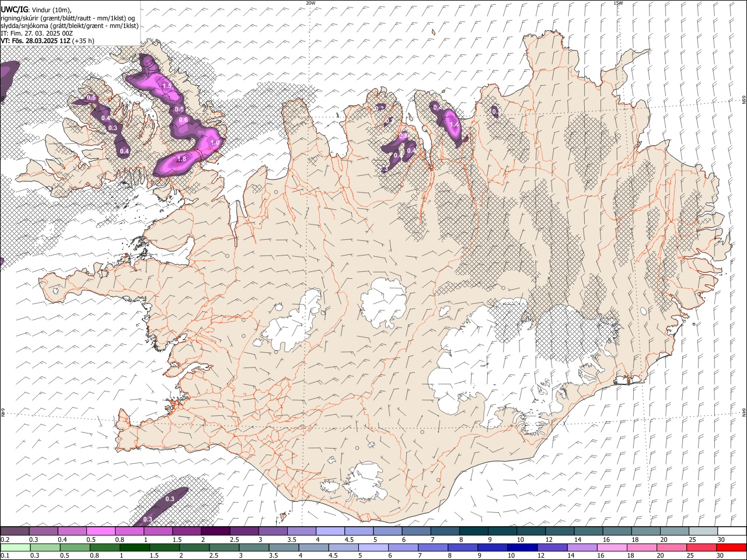Click the lower '0.3' label at the bottom edge

click(x=148, y=519)
